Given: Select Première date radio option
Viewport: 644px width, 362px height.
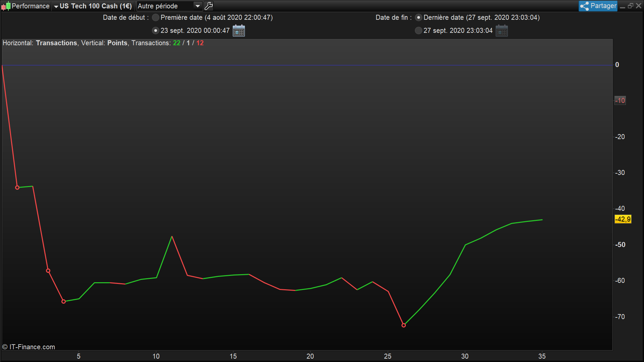Looking at the screenshot, I should click(x=155, y=17).
